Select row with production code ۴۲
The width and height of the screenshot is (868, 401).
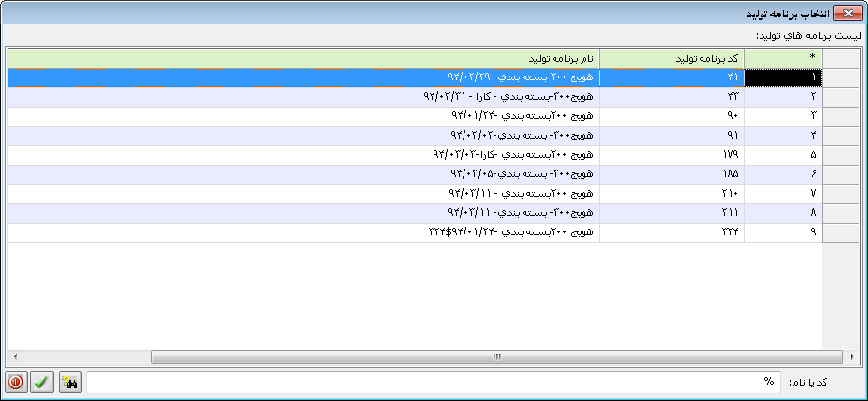(672, 97)
